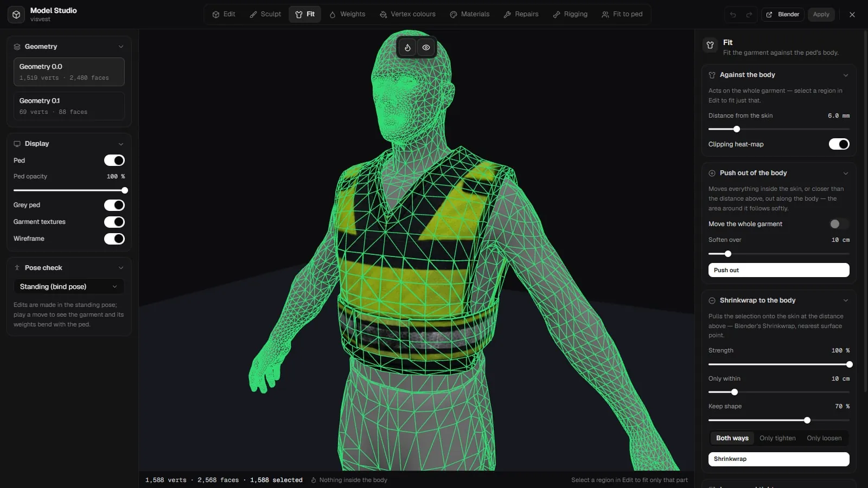Collapse the Against the body section chevron
Viewport: 868px width, 488px height.
tap(846, 75)
